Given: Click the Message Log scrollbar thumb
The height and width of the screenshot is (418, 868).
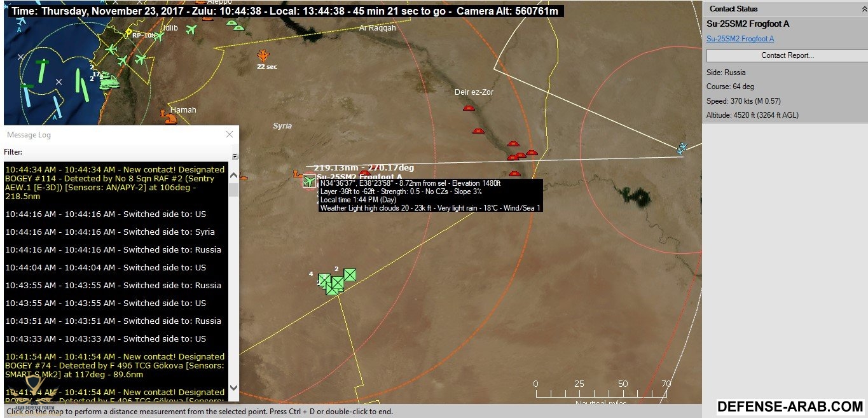Looking at the screenshot, I should tap(233, 190).
